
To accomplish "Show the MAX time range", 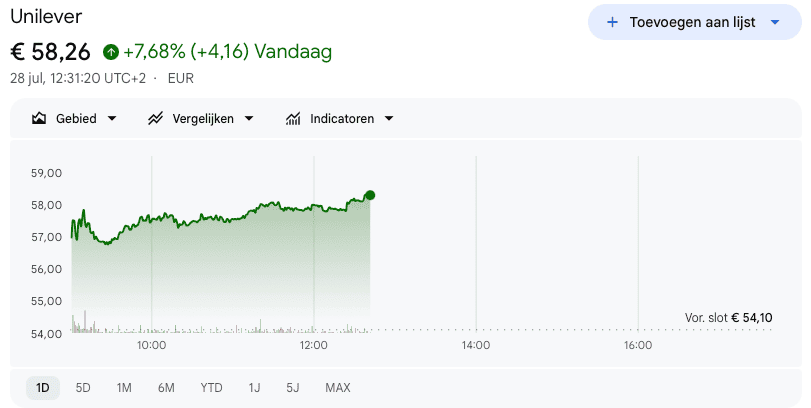I will (338, 387).
